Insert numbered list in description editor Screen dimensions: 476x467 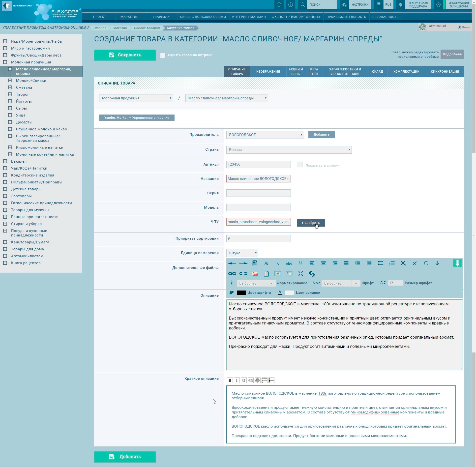tap(392, 263)
